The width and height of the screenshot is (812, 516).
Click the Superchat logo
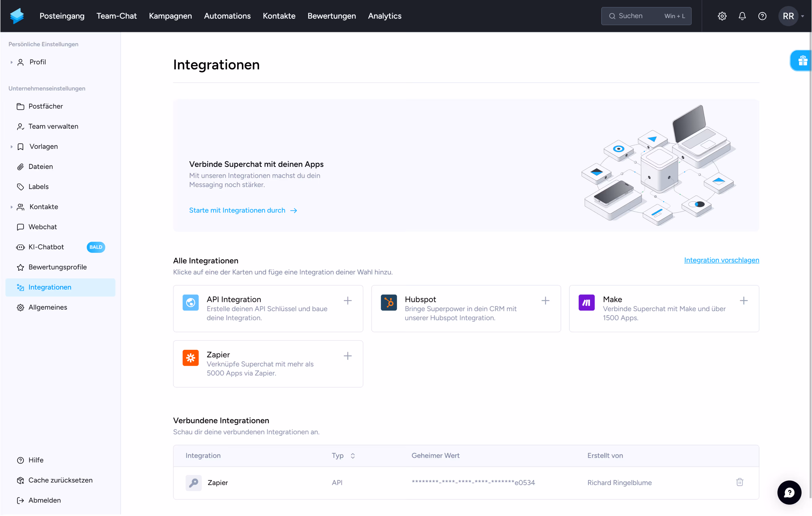click(x=17, y=16)
